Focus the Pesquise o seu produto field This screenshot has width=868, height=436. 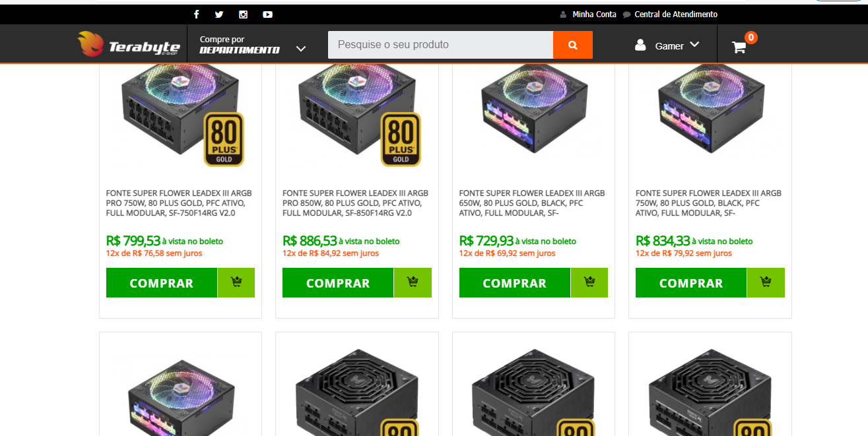(x=440, y=45)
